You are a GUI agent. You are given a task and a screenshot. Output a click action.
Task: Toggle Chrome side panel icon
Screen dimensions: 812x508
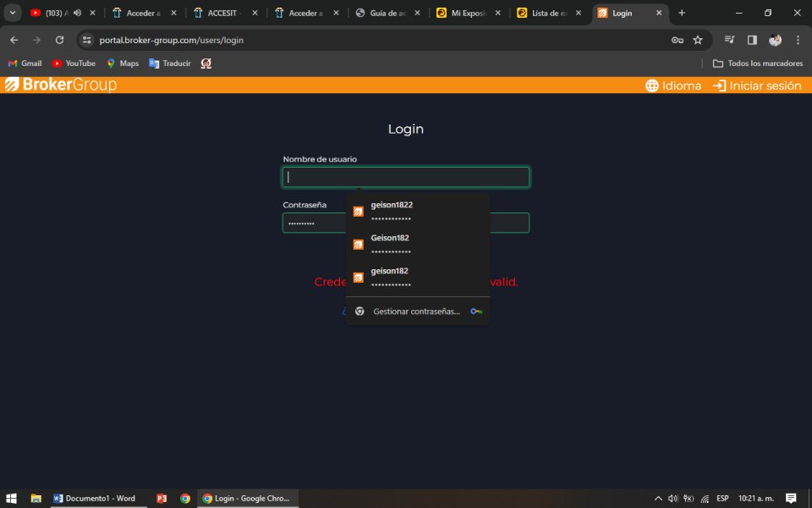[752, 40]
